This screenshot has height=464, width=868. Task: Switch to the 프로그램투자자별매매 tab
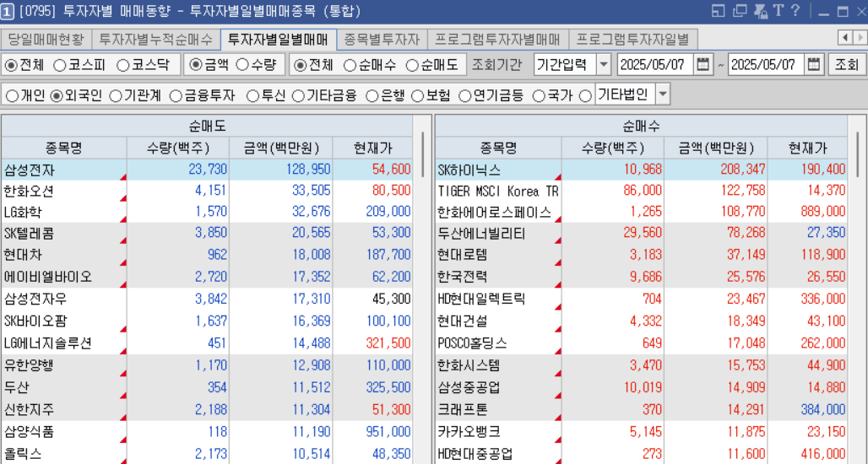click(x=497, y=40)
